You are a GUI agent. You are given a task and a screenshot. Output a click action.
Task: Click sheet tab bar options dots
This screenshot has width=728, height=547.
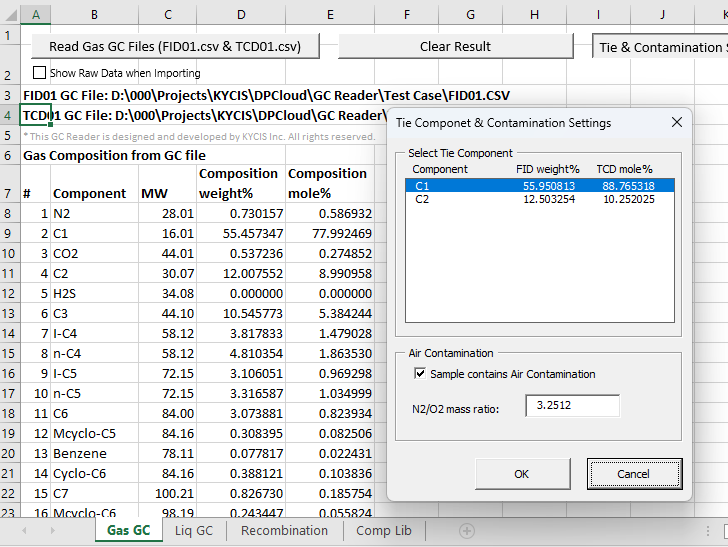pos(708,531)
